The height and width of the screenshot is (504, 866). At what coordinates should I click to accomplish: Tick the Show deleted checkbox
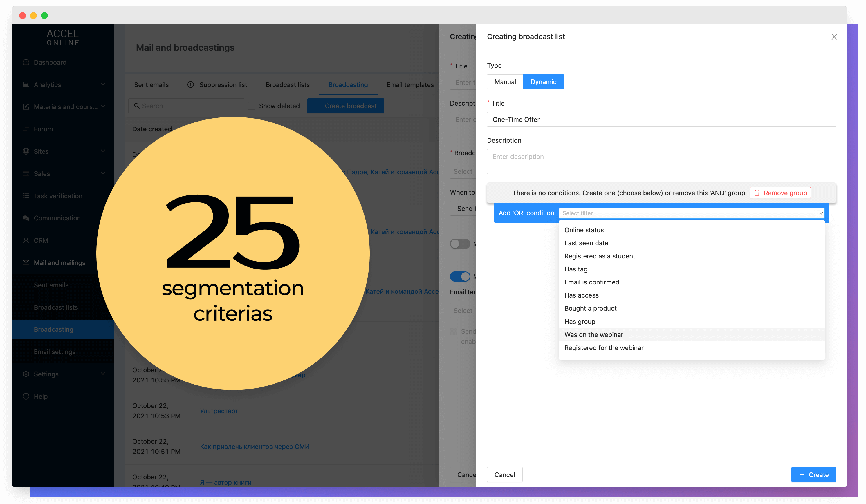pos(252,106)
